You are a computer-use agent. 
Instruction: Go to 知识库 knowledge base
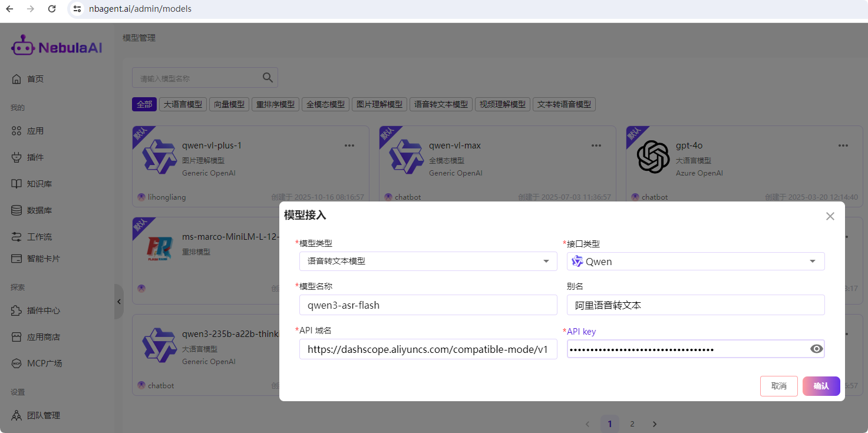pyautogui.click(x=39, y=184)
